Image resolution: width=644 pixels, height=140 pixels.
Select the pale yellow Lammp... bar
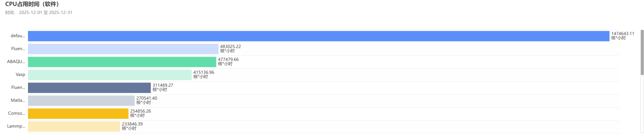pyautogui.click(x=74, y=126)
